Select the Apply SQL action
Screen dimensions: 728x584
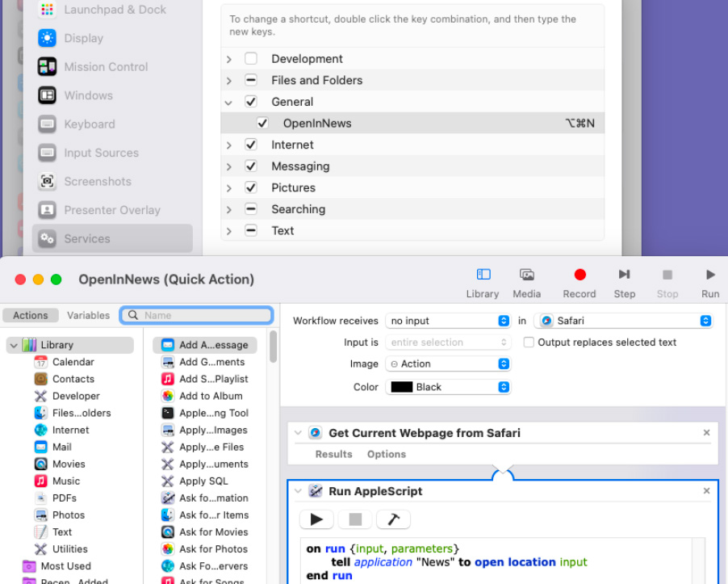click(x=205, y=481)
